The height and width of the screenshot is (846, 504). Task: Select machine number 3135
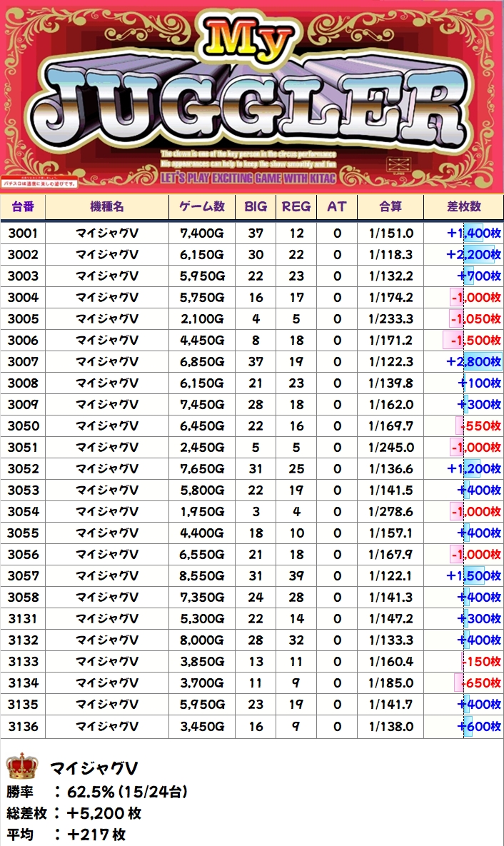[x=23, y=705]
